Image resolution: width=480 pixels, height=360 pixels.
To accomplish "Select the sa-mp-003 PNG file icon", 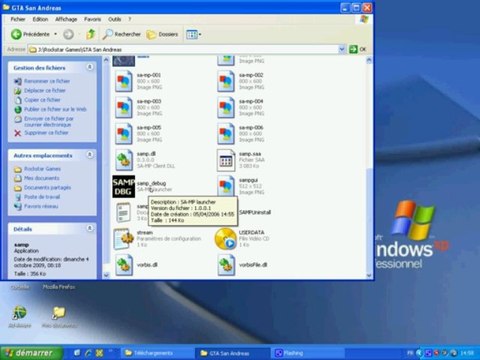I will [x=124, y=108].
